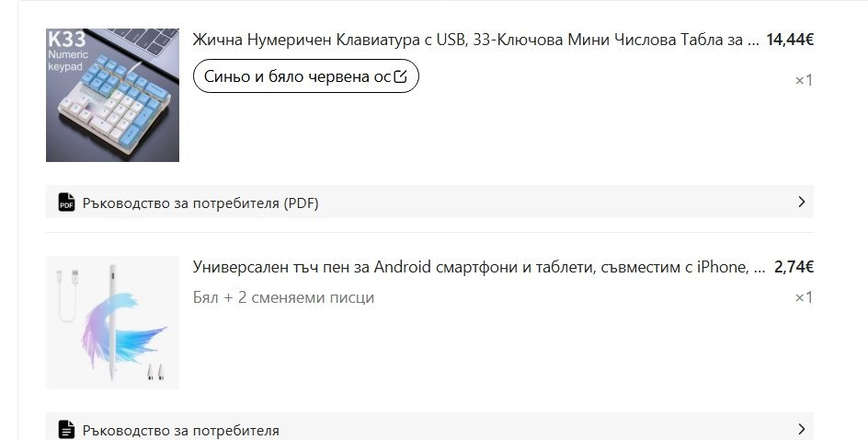Click the ellipsis ending the stylus title
Screen dimensions: 868x440
coord(759,269)
